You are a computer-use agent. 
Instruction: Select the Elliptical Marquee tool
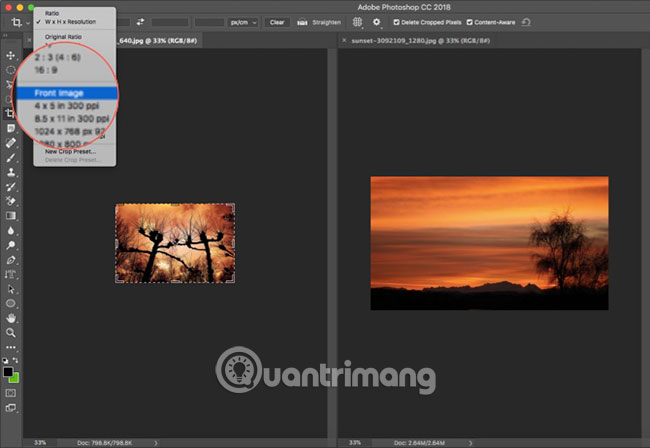[x=11, y=70]
